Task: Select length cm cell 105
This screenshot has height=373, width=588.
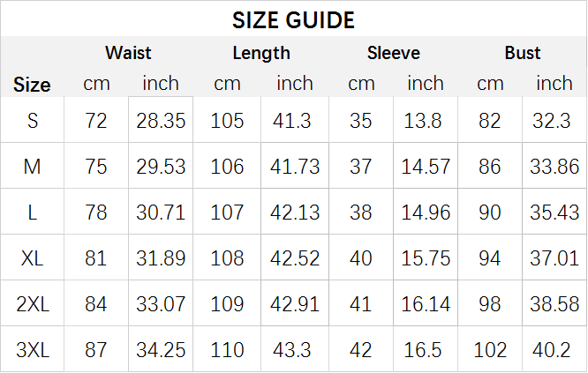Action: pyautogui.click(x=227, y=121)
